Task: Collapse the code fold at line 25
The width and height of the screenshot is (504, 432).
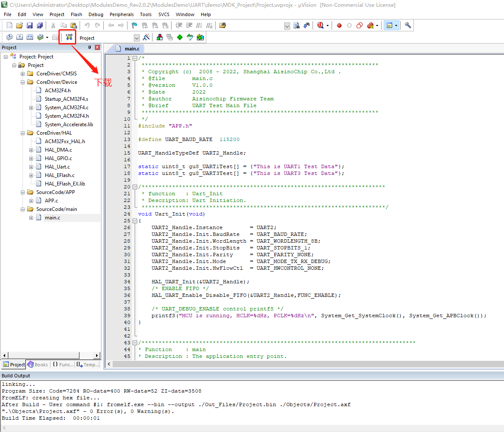Action: click(x=135, y=221)
